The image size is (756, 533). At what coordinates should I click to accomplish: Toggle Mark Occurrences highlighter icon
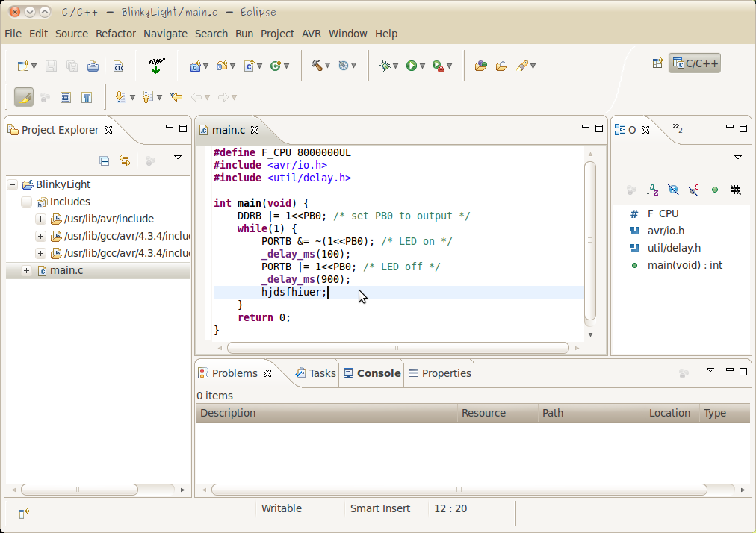(x=24, y=97)
